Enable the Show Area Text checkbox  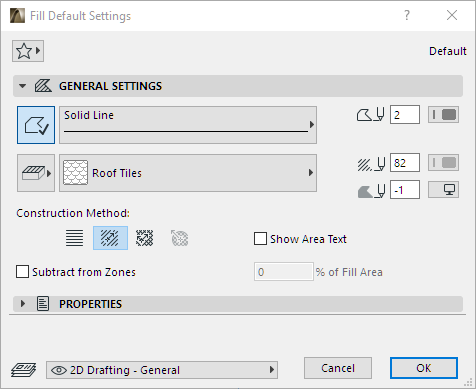(x=260, y=239)
